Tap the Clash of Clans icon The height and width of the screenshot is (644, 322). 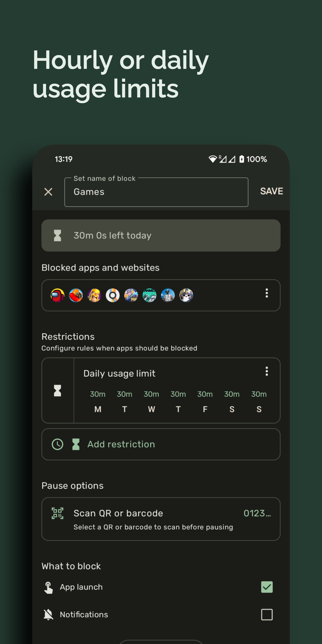tap(94, 296)
